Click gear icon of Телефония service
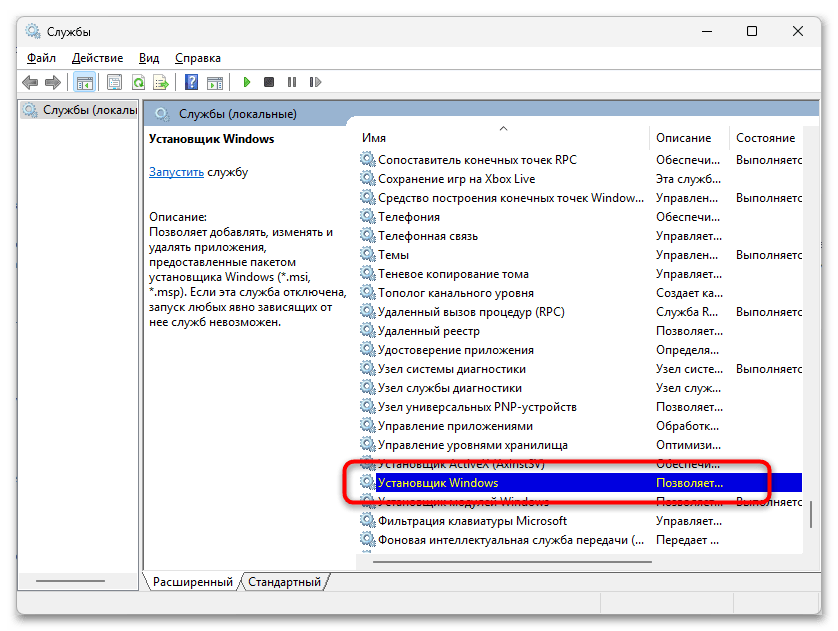838x631 pixels. coord(368,216)
